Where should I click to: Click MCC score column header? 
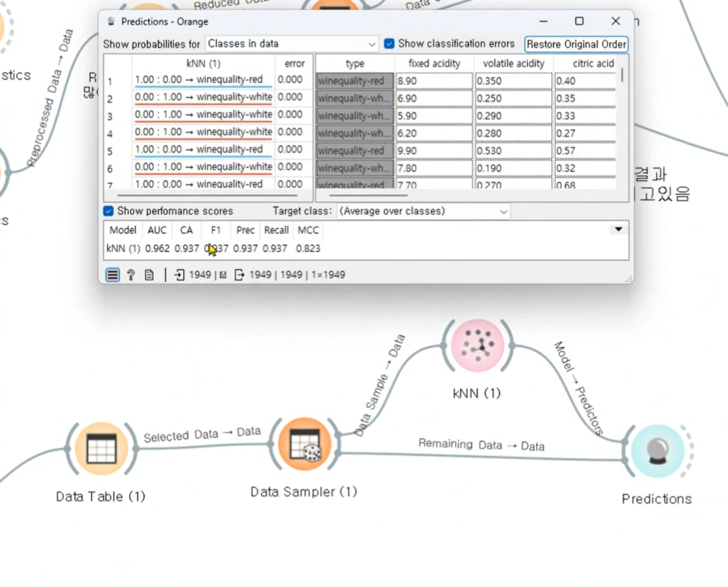(308, 230)
